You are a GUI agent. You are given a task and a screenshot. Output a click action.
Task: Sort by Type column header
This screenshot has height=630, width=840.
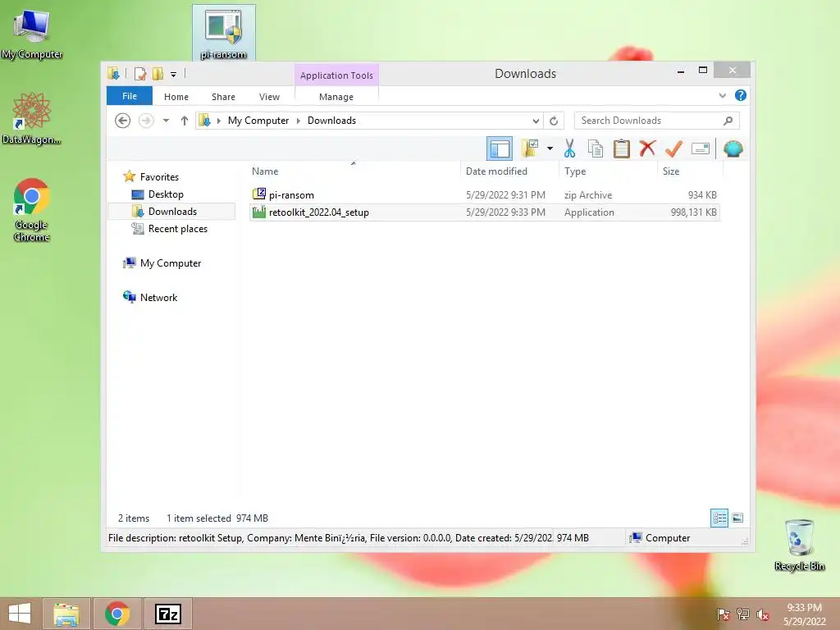tap(608, 171)
